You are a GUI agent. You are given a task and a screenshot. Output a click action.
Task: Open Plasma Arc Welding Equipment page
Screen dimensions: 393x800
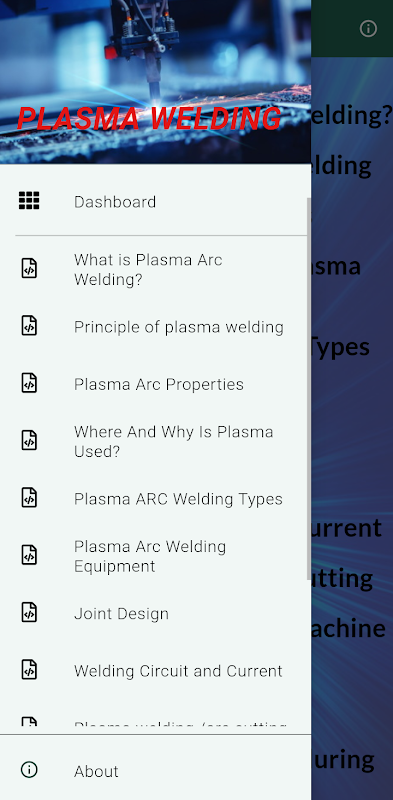pyautogui.click(x=155, y=556)
